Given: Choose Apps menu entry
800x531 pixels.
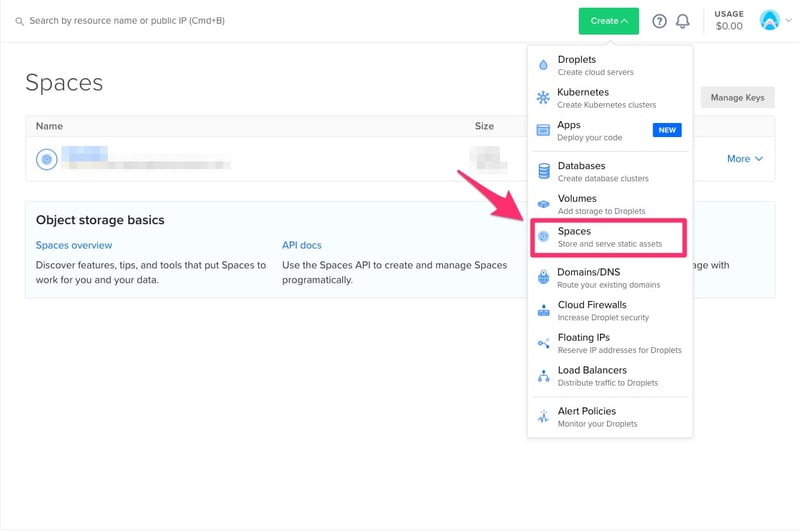Looking at the screenshot, I should 610,131.
